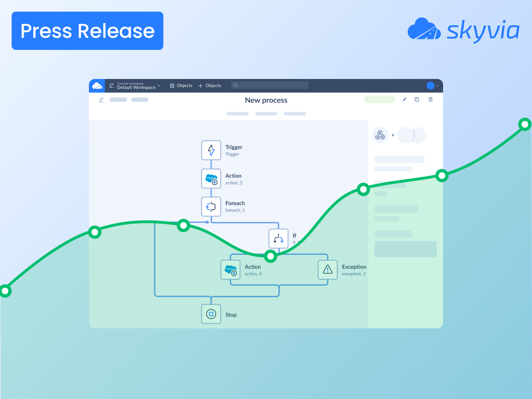This screenshot has width=532, height=399.
Task: Click the Exception warning triangle on exception_1
Action: pyautogui.click(x=328, y=270)
